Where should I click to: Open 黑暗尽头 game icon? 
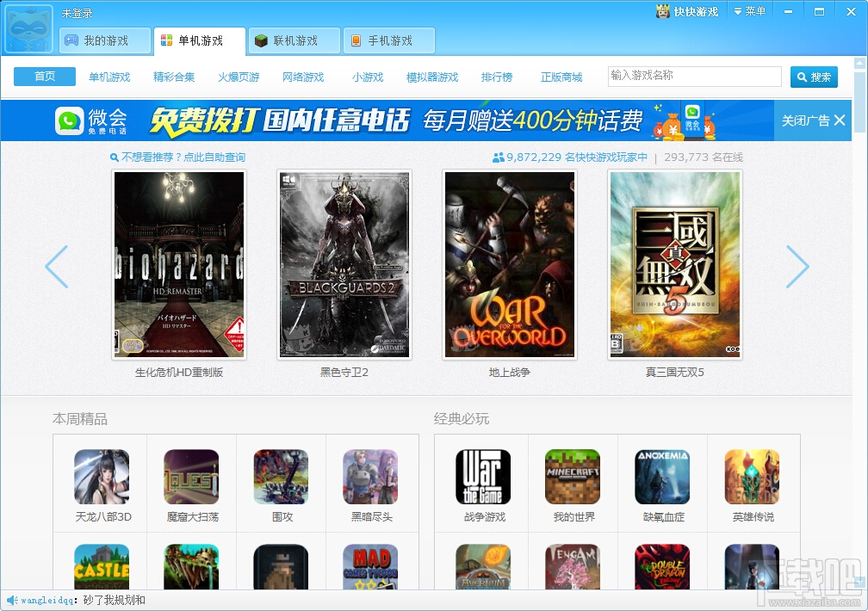click(x=371, y=477)
